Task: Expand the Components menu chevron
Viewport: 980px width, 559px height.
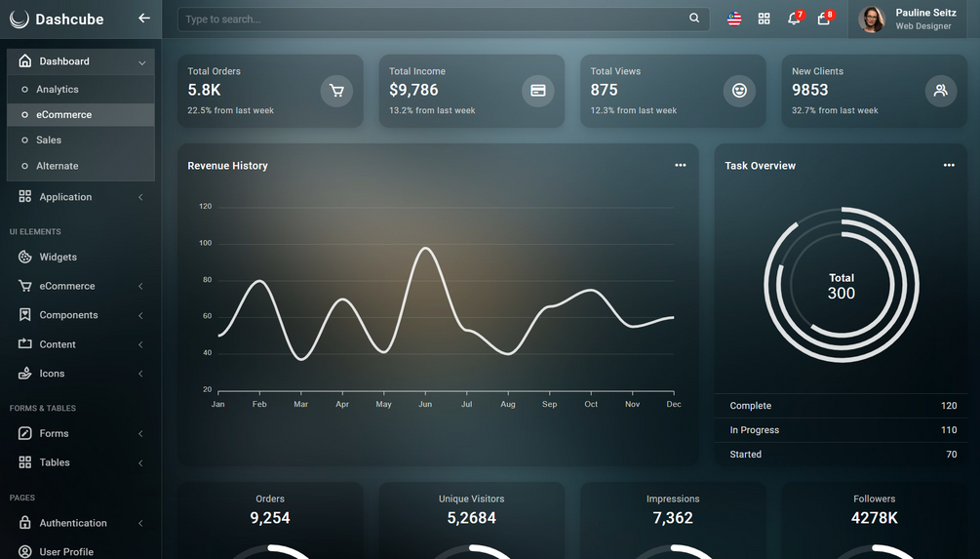Action: (x=140, y=315)
